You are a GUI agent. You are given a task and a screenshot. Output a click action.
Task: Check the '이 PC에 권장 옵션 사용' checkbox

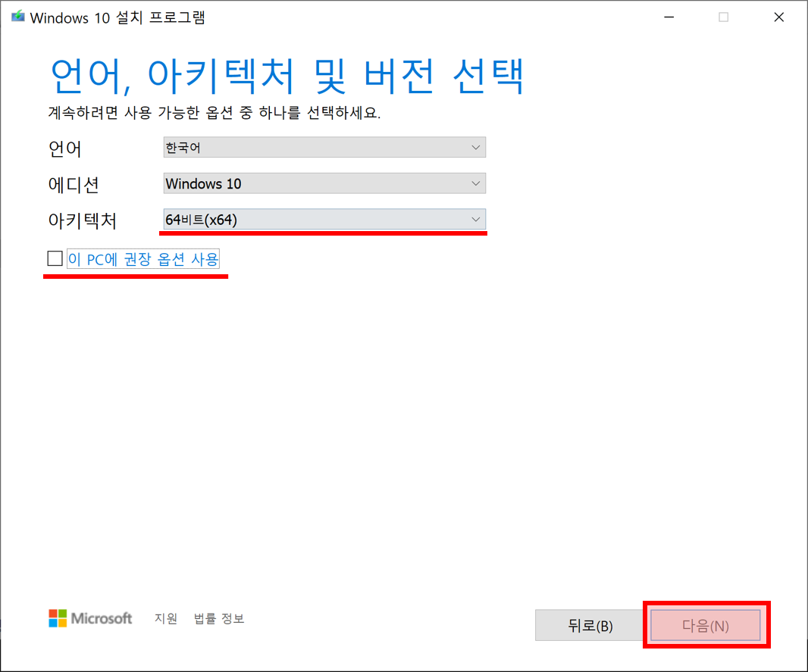tap(55, 258)
